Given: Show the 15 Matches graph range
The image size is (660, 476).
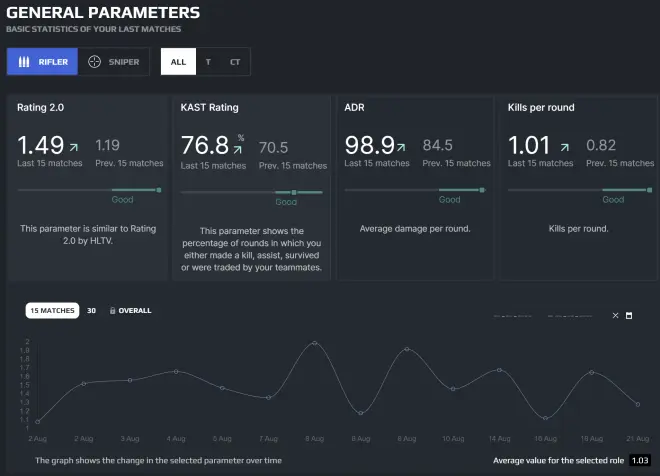Looking at the screenshot, I should coord(52,311).
